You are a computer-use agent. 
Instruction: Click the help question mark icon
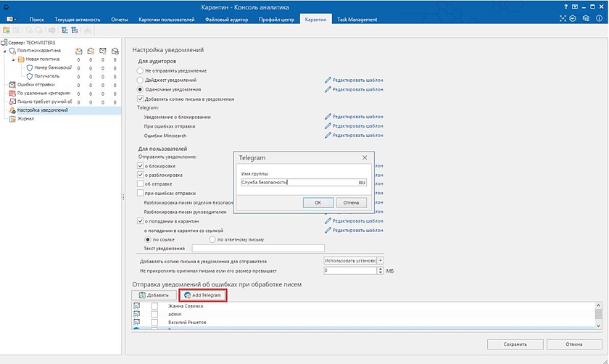(x=565, y=6)
